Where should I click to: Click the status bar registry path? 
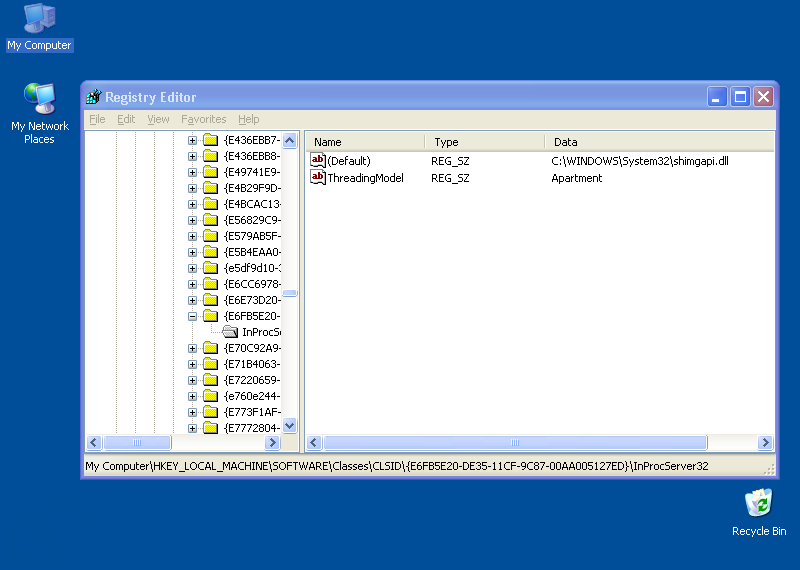pos(396,466)
